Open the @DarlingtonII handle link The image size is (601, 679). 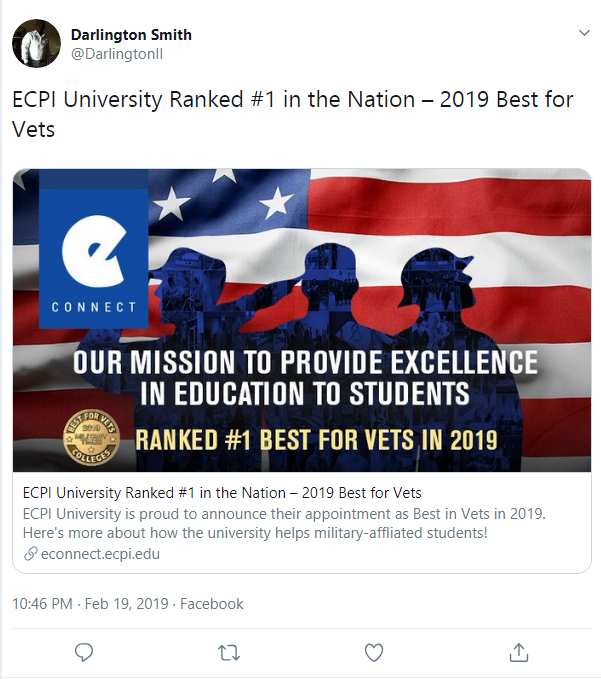117,54
